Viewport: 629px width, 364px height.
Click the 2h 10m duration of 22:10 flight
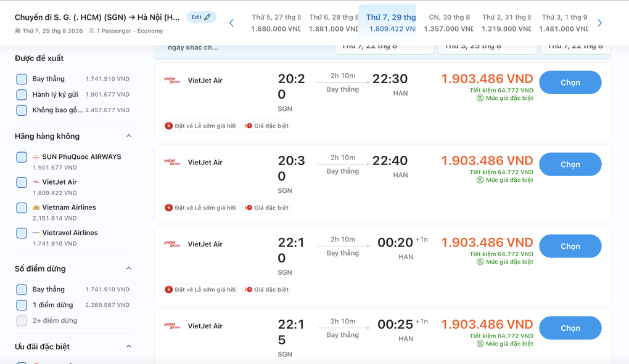tap(343, 240)
